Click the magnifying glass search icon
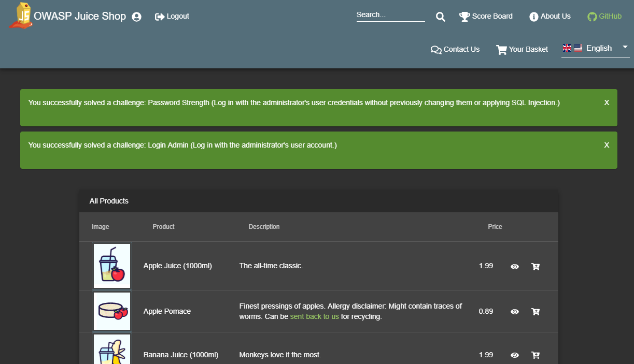The height and width of the screenshot is (364, 634). click(440, 16)
